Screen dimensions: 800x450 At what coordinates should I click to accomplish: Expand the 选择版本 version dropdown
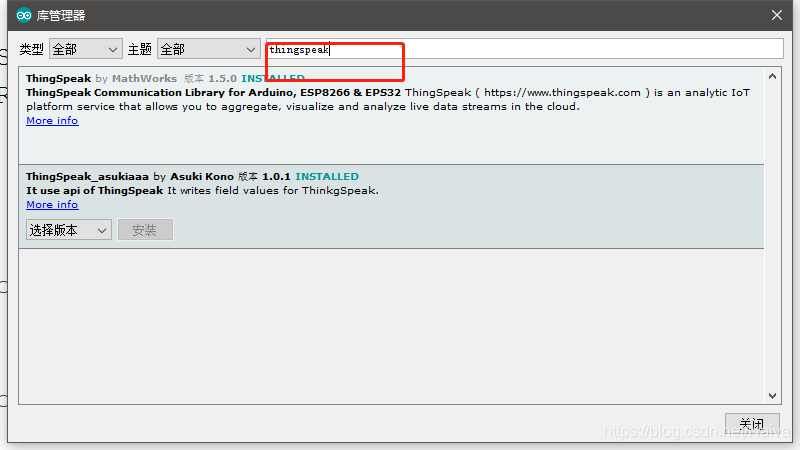[69, 230]
